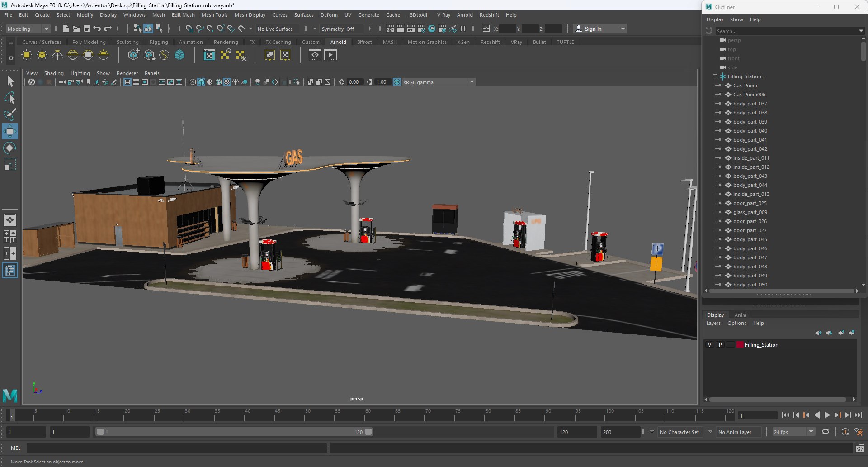Switch to Anim tab in layer editor
This screenshot has height=467, width=868.
coord(740,315)
